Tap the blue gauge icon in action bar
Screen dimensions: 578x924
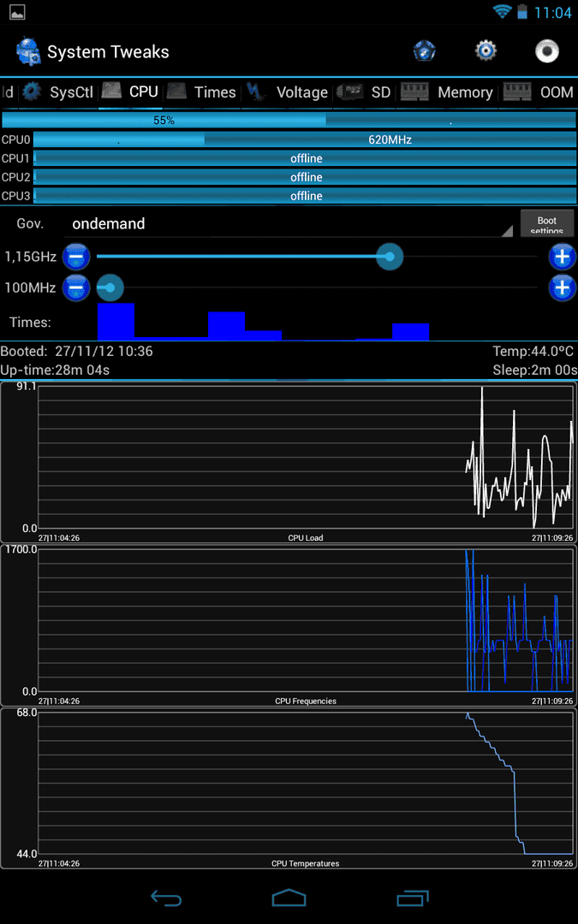coord(425,51)
